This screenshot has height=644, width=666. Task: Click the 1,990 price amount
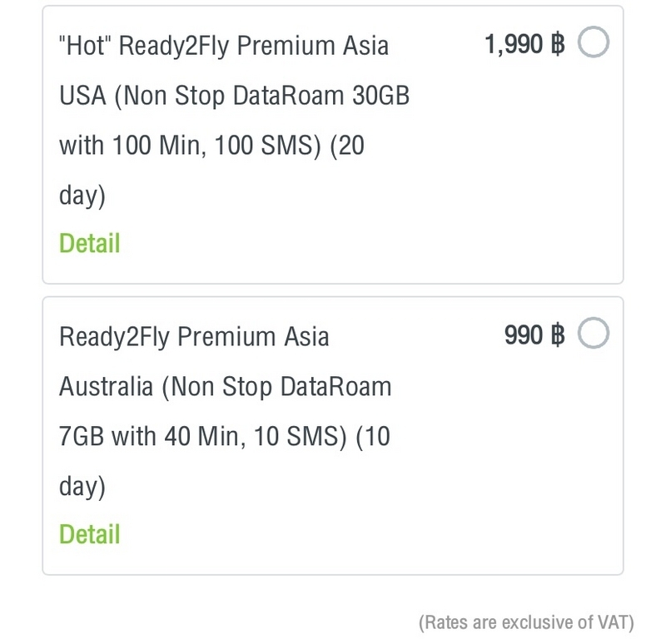514,45
